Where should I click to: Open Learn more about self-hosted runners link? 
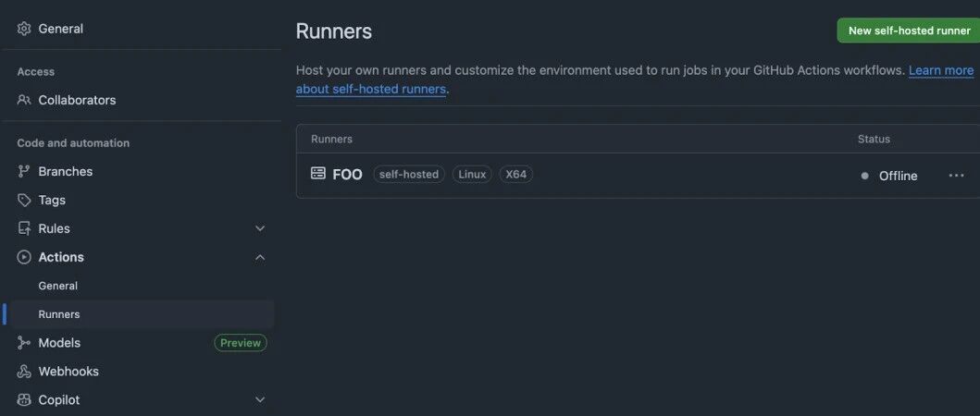pyautogui.click(x=635, y=80)
